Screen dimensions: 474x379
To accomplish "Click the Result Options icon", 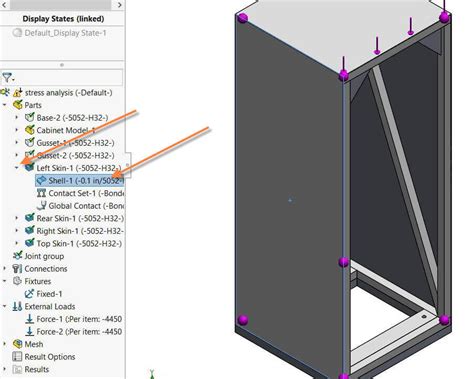I will click(17, 357).
